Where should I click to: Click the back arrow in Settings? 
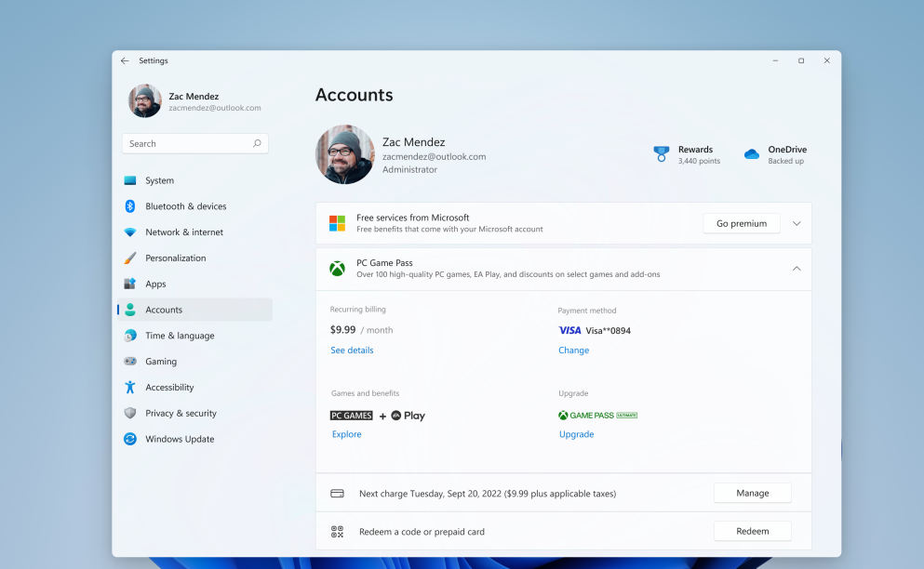pyautogui.click(x=125, y=60)
